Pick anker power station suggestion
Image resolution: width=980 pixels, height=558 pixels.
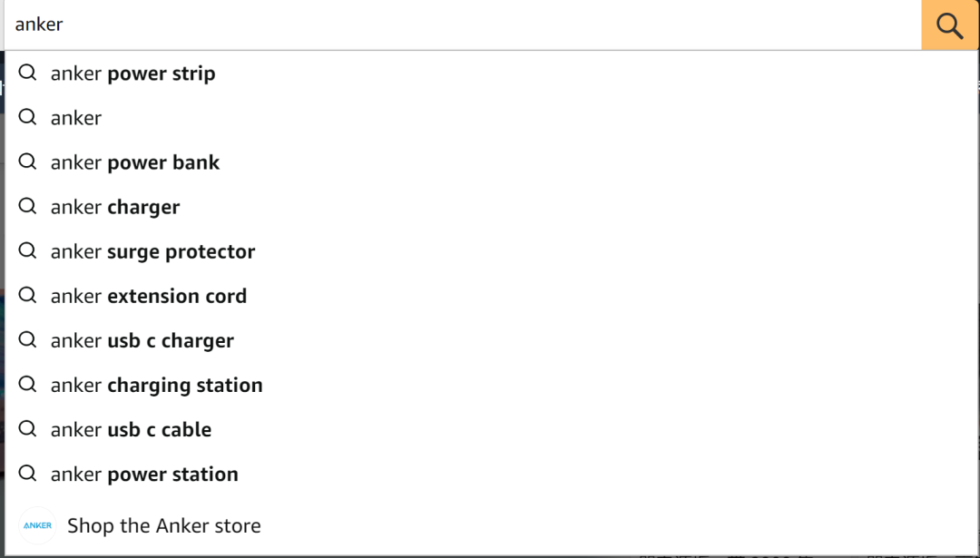click(491, 475)
